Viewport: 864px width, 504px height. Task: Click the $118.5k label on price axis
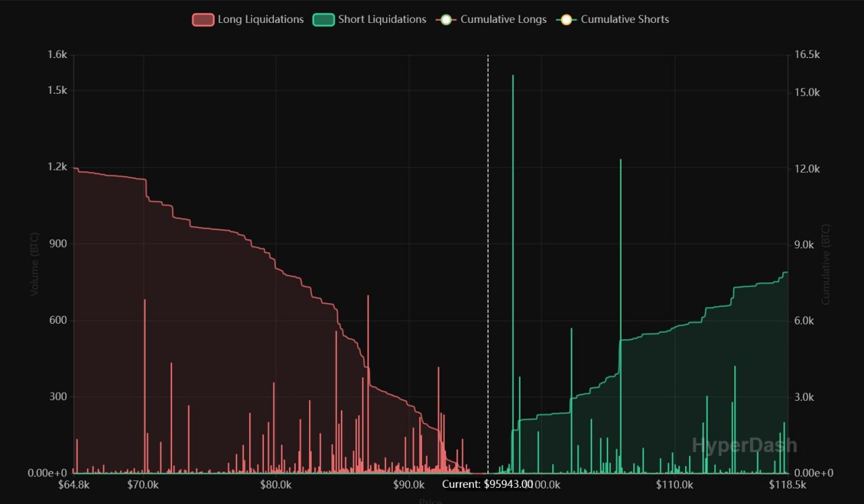point(787,484)
